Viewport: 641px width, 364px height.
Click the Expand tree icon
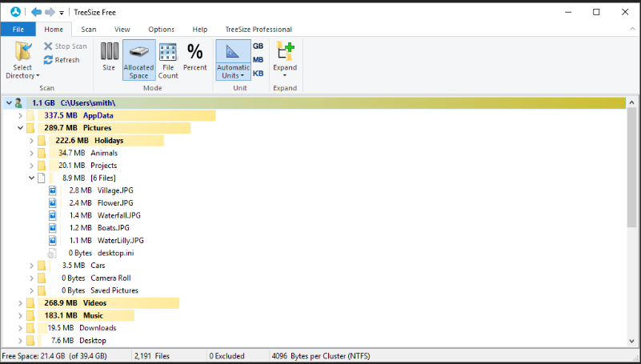coord(285,51)
